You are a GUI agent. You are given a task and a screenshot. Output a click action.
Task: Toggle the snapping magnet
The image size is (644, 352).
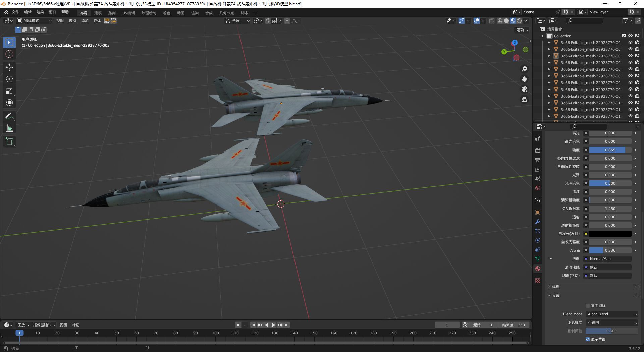click(x=268, y=21)
